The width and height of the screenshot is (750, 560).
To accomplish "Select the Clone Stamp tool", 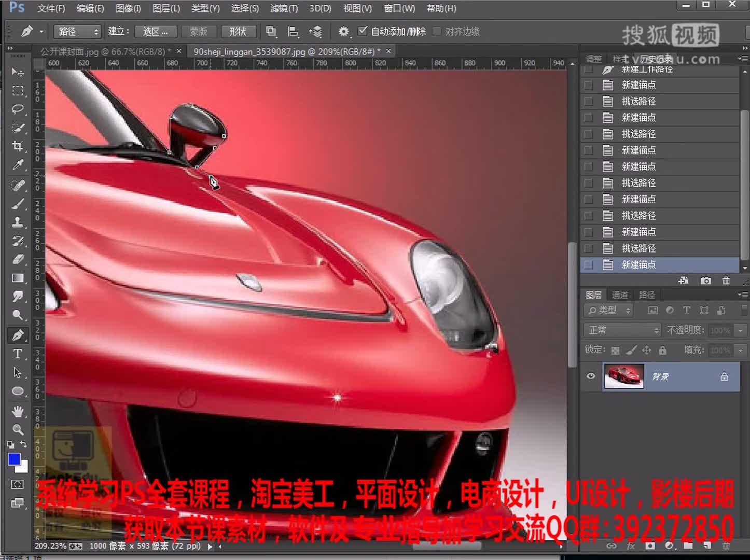I will pos(18,222).
